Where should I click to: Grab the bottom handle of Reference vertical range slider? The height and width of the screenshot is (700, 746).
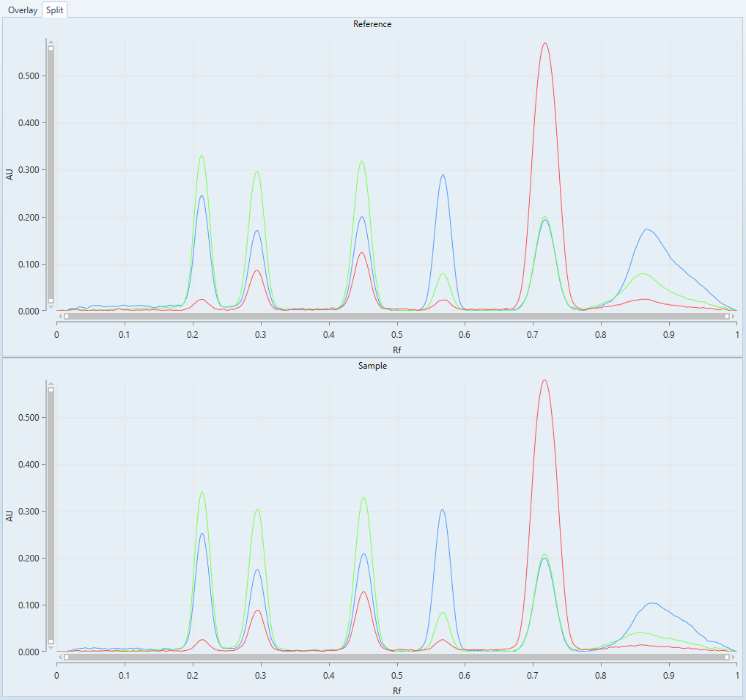(51, 301)
